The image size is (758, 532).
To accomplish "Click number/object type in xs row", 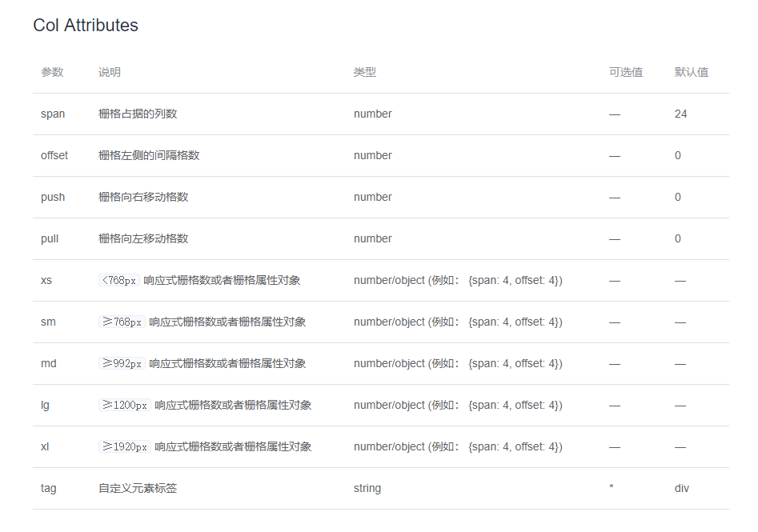I will tap(458, 280).
